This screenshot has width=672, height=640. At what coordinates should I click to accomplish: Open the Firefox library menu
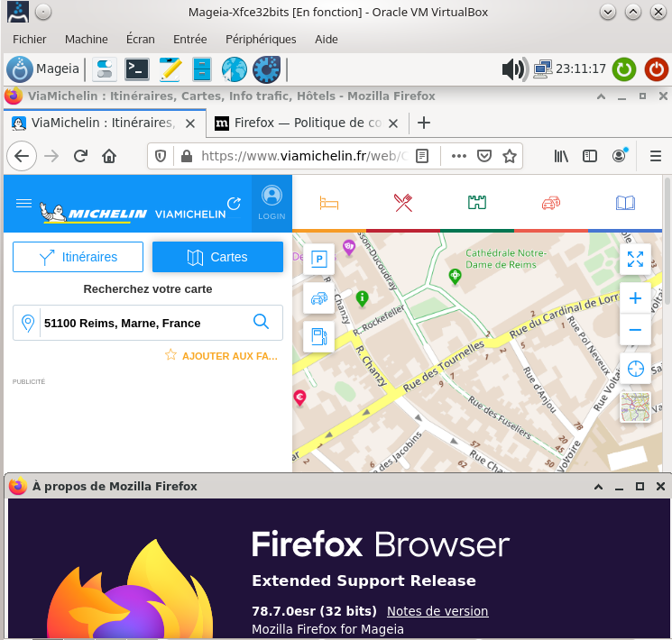(561, 156)
